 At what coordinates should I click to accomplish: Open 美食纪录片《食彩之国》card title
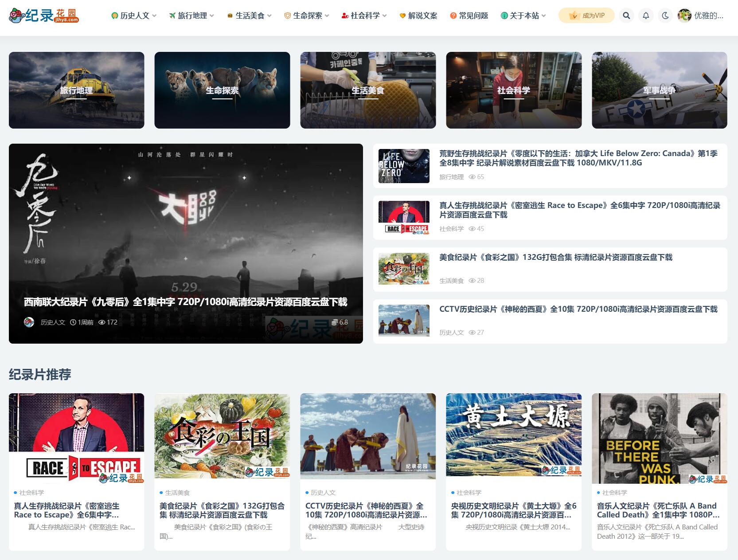coord(222,510)
